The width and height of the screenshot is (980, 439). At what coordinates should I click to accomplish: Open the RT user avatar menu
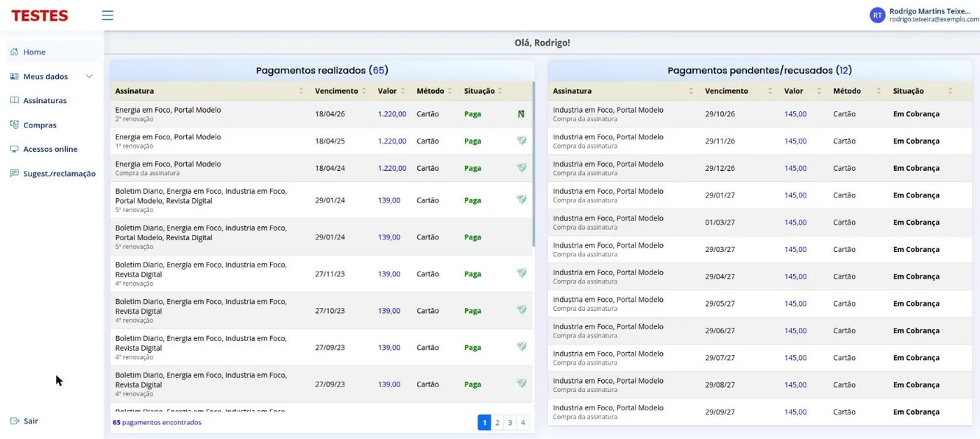(x=877, y=15)
